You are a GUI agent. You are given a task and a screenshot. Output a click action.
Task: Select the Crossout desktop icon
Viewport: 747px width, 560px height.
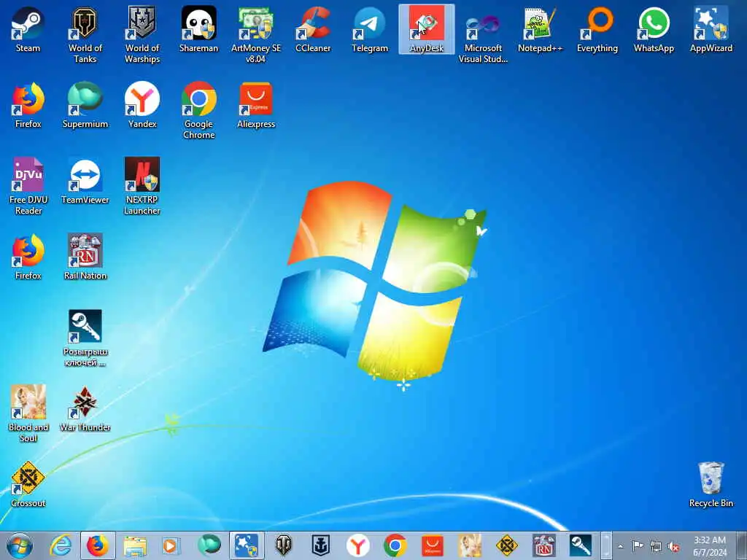point(28,484)
